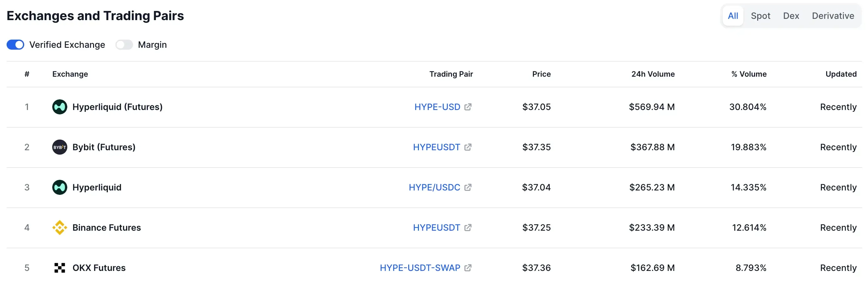868x286 pixels.
Task: Open external link icon beside HYPE-USDT-SWAP
Action: 468,268
